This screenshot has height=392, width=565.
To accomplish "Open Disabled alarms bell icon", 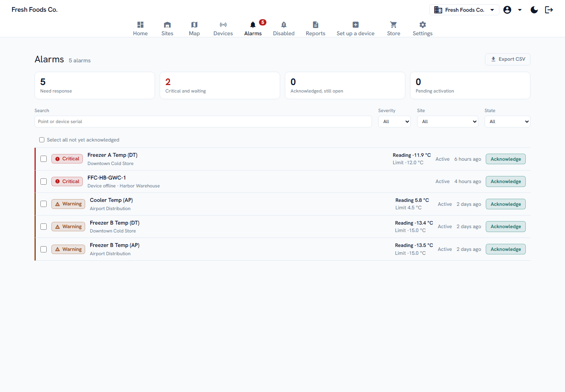I will [x=284, y=25].
